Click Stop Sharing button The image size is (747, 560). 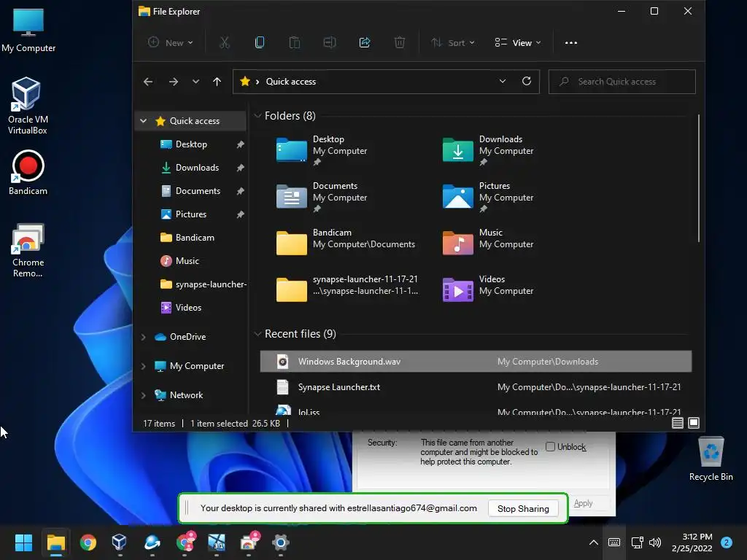coord(523,508)
